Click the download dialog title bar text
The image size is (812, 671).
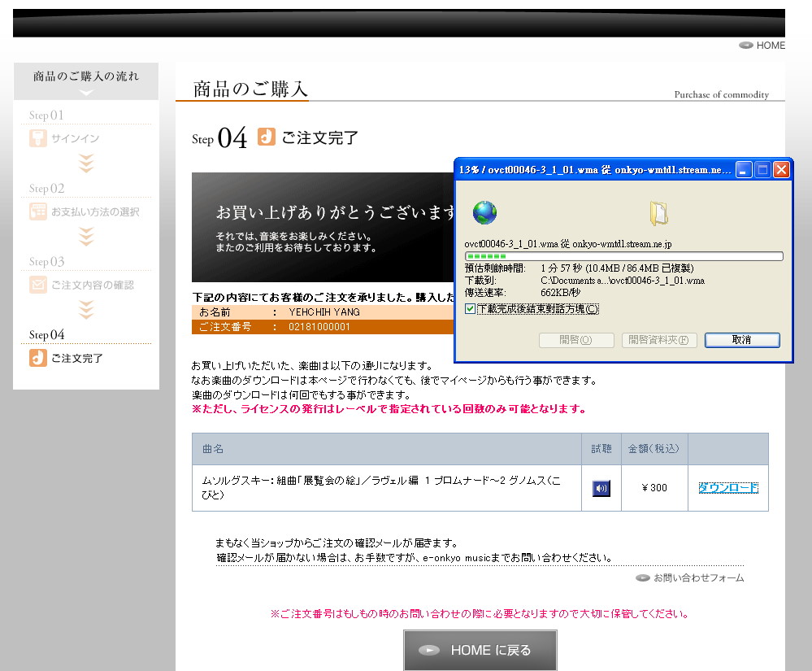pos(595,170)
